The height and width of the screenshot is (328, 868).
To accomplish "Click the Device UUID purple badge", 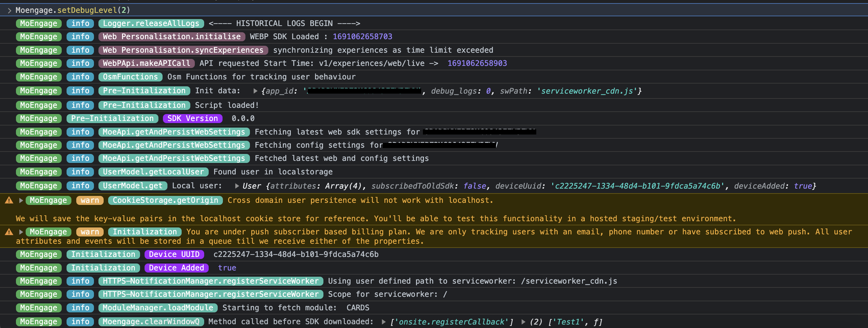I will point(174,254).
